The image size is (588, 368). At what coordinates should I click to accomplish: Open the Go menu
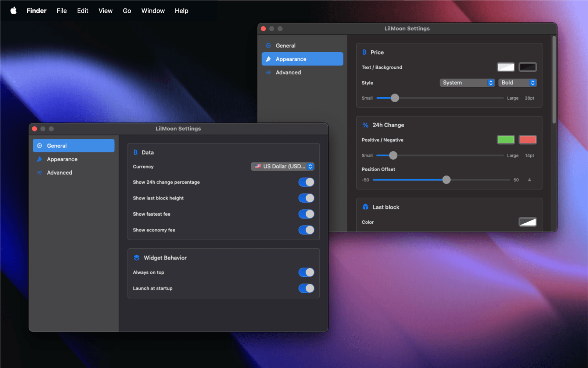[x=127, y=11]
